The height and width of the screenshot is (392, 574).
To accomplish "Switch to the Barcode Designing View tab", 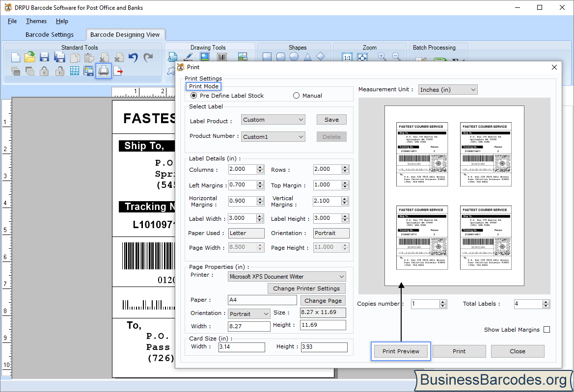I will [125, 34].
